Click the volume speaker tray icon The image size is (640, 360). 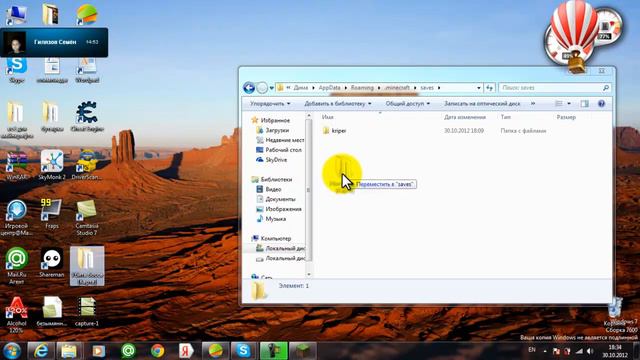pos(590,351)
